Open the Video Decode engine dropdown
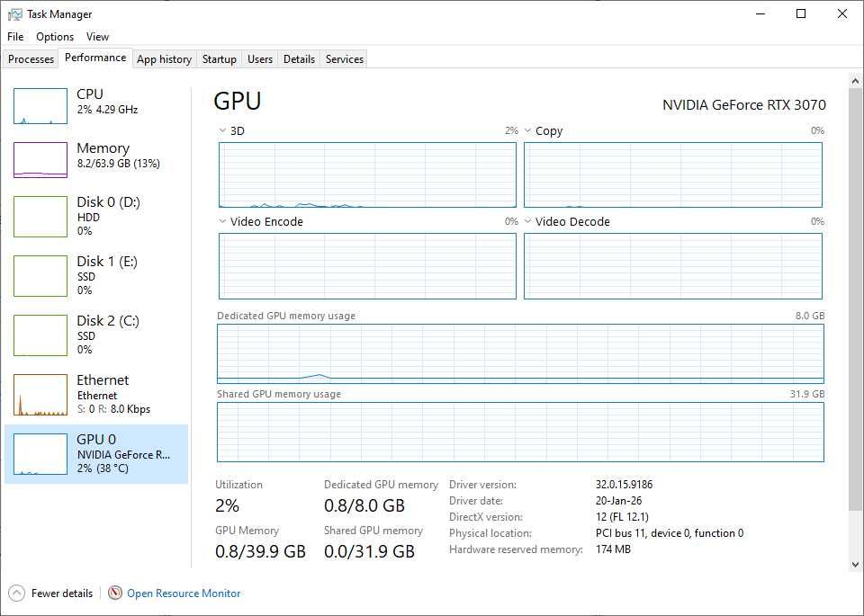Viewport: 864px width, 616px height. tap(528, 222)
